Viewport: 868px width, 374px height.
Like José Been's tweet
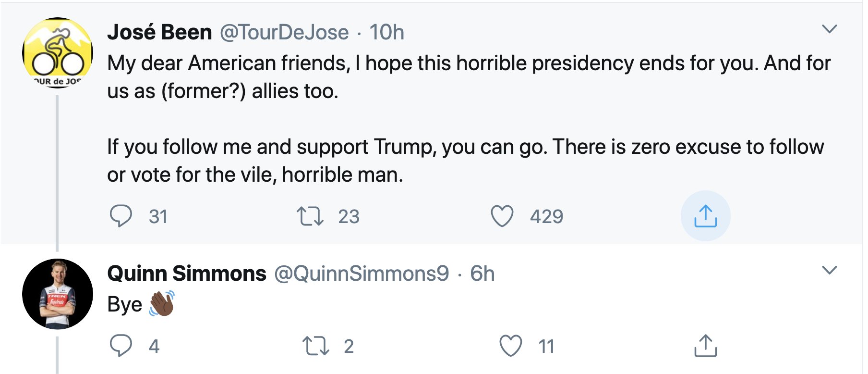[502, 216]
